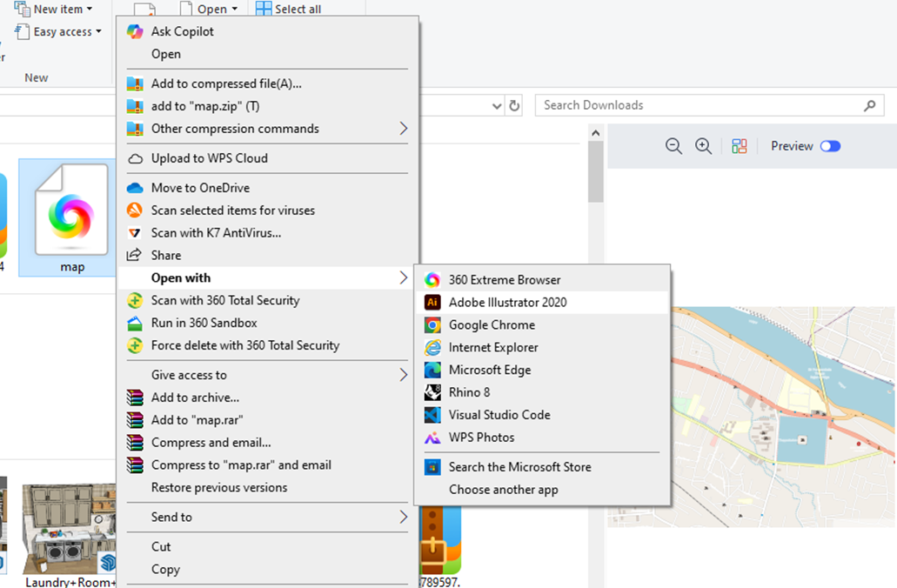Click the search magnifier icon

point(869,105)
